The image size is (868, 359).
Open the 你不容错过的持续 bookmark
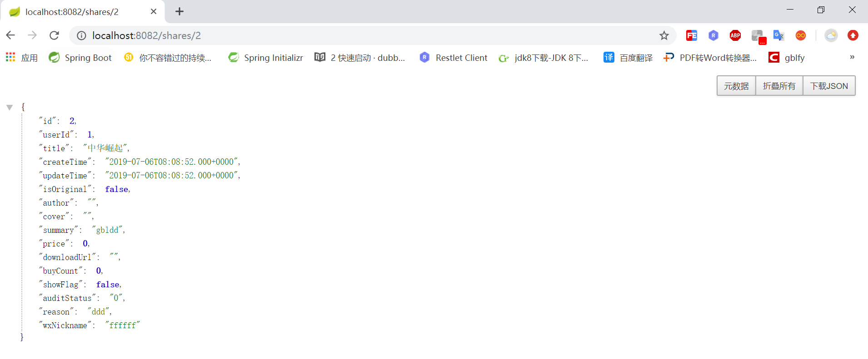(168, 58)
